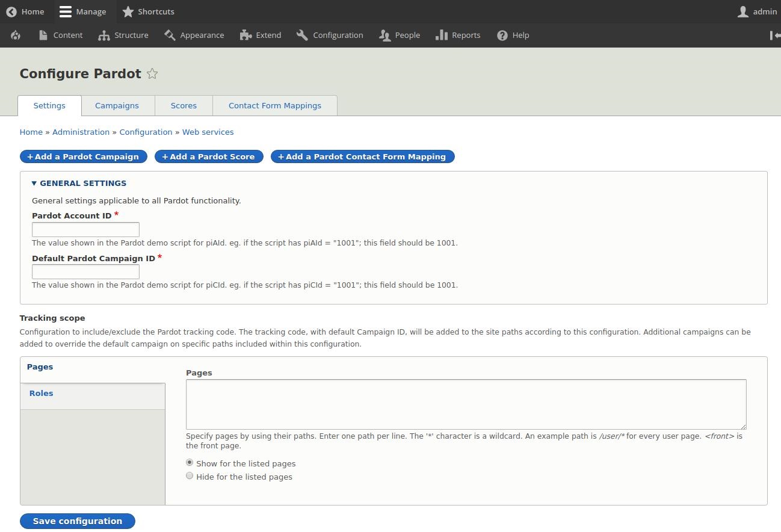Click the Druplicon home icon

pyautogui.click(x=16, y=35)
